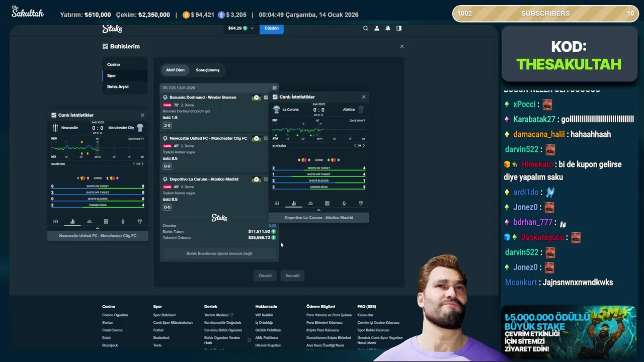Viewport: 644px width, 362px height.
Task: Click the Önceki pagination button
Action: tap(265, 276)
